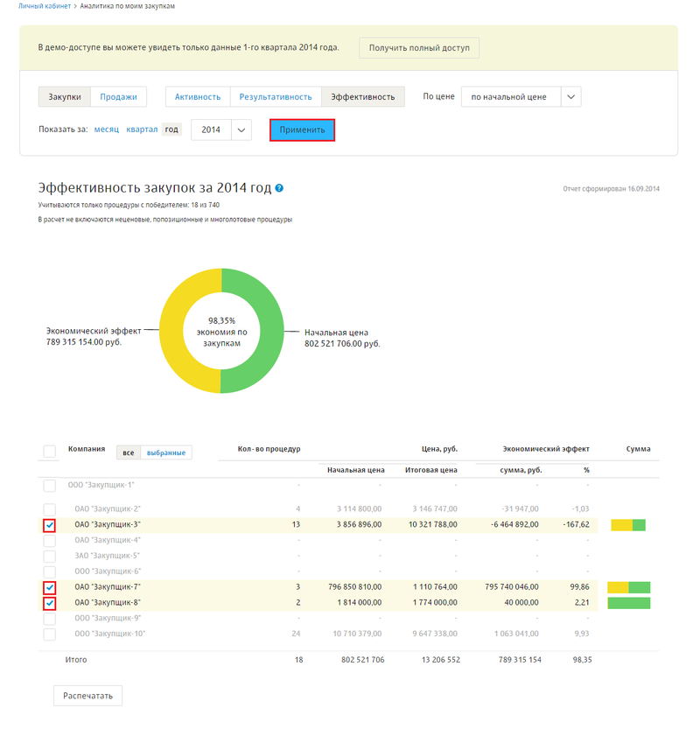Show data by месяц period
The image size is (700, 736).
coord(107,130)
